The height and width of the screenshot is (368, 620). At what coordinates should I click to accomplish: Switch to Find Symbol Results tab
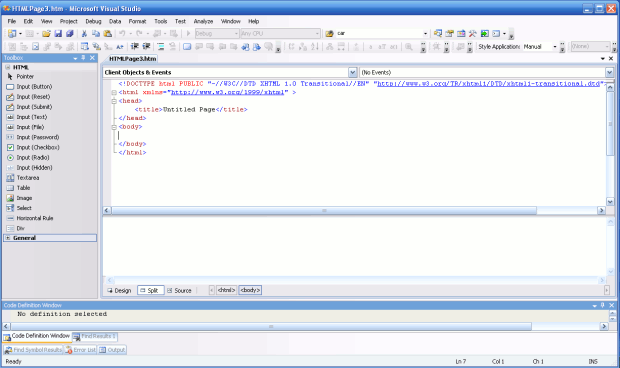click(x=34, y=350)
